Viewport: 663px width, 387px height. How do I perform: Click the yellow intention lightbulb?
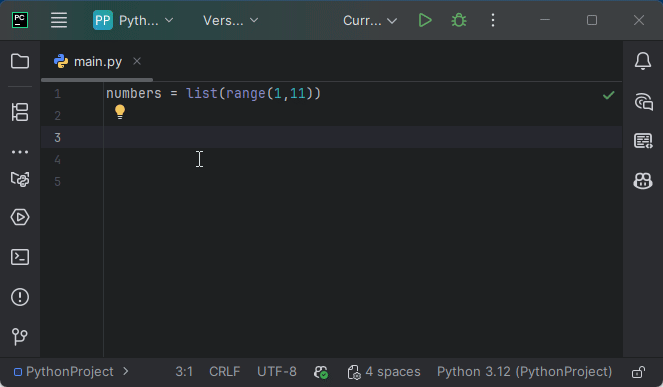(120, 112)
